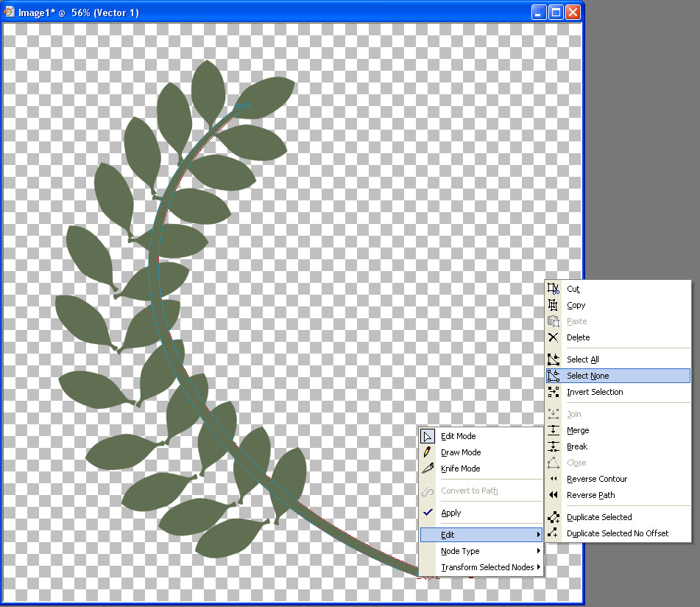The image size is (700, 607).
Task: Expand the Node Type submenu
Action: pos(459,551)
